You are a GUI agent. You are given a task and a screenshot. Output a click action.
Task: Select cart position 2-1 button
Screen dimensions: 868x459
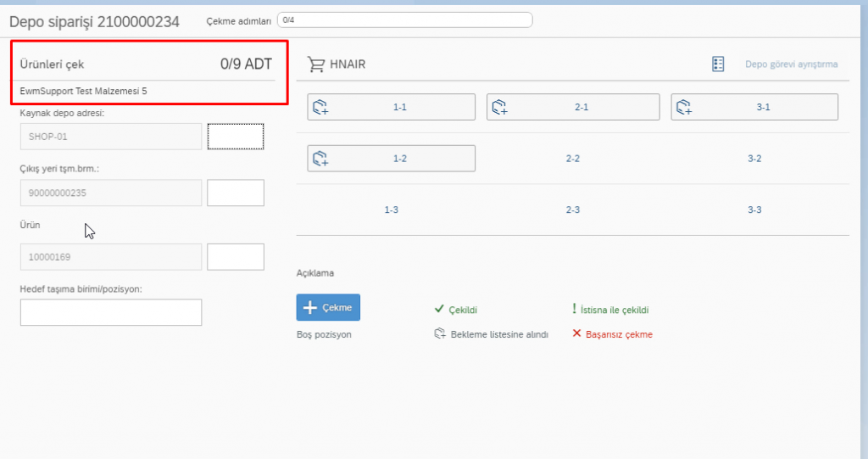click(x=573, y=107)
